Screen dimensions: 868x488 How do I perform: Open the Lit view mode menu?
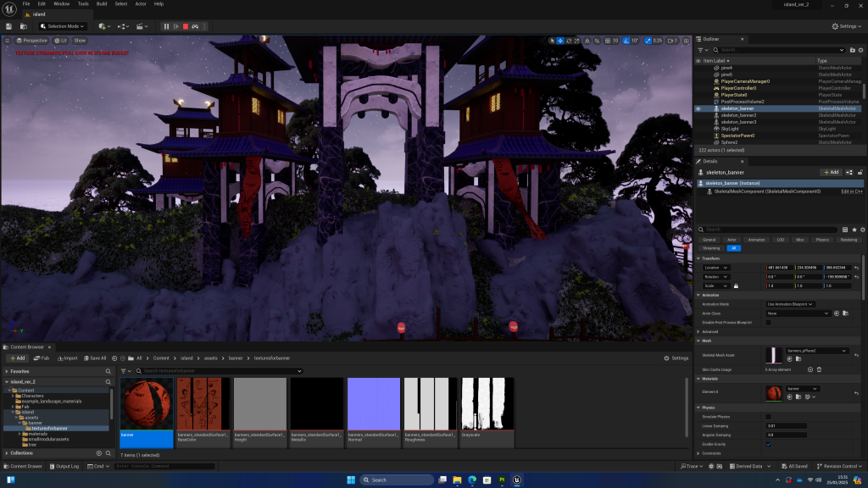pyautogui.click(x=60, y=41)
